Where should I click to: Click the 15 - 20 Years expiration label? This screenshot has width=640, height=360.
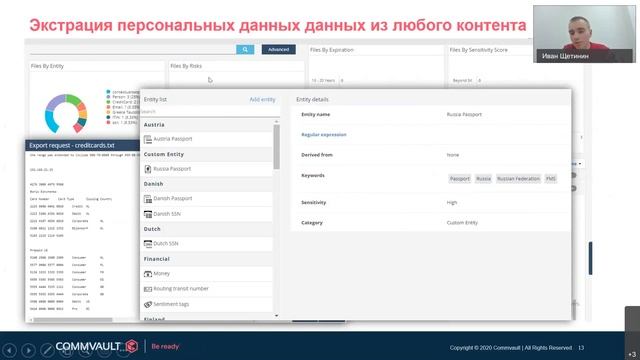[x=323, y=81]
